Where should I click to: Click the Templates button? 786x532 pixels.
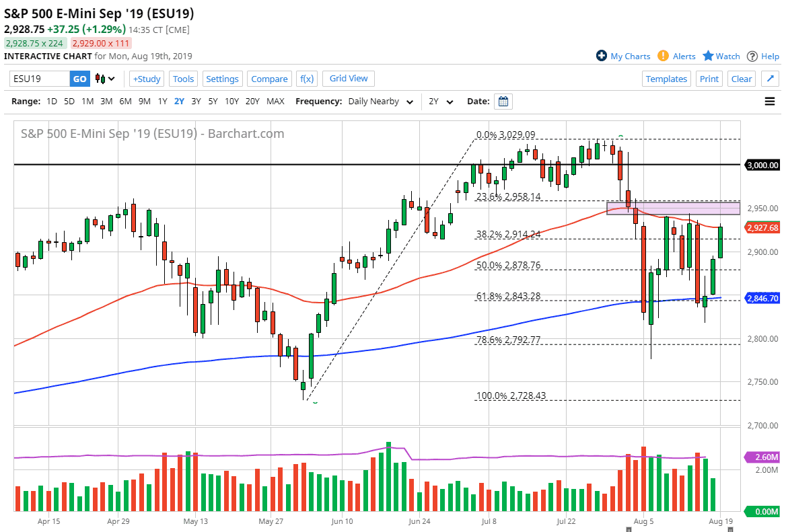666,79
